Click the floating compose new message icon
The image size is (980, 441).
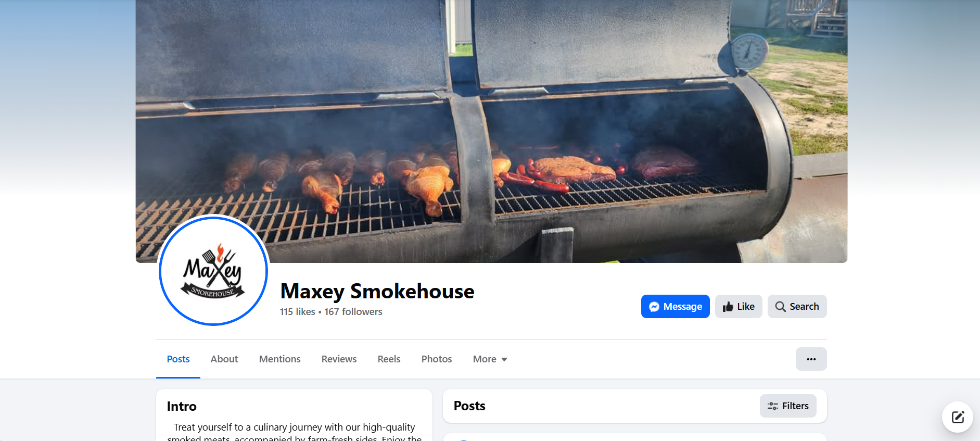tap(958, 417)
